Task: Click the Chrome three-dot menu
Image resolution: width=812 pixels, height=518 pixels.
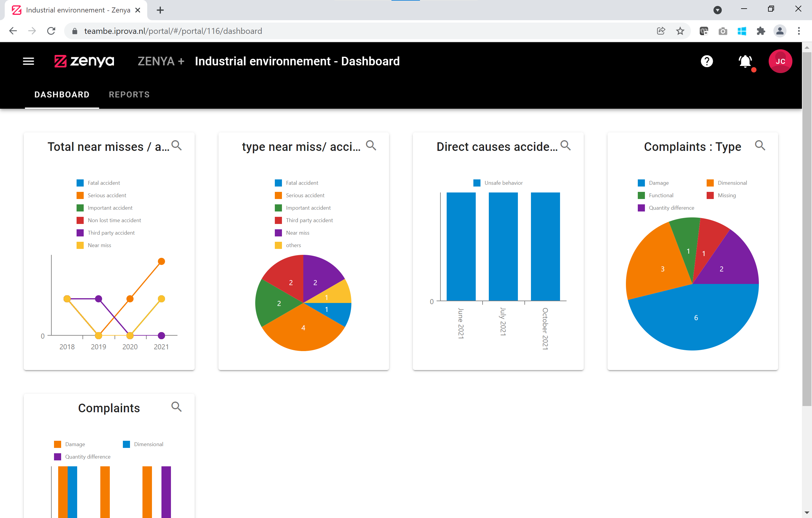Action: point(799,31)
